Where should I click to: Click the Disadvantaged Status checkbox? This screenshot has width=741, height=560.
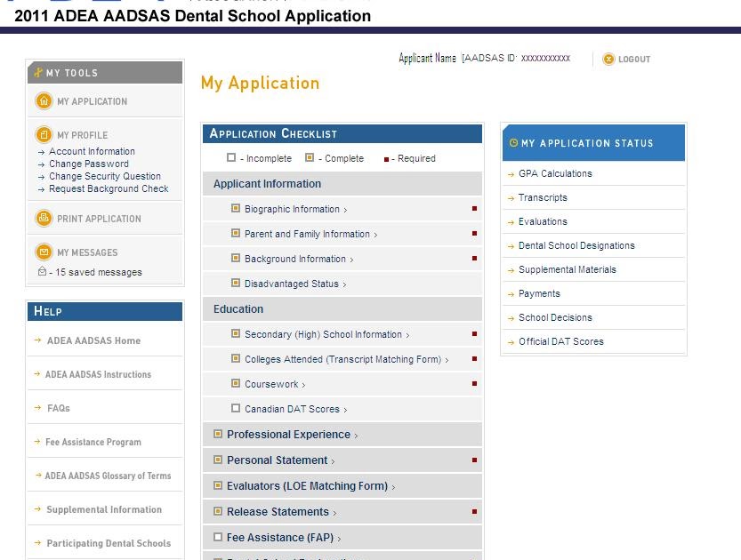[x=236, y=283]
